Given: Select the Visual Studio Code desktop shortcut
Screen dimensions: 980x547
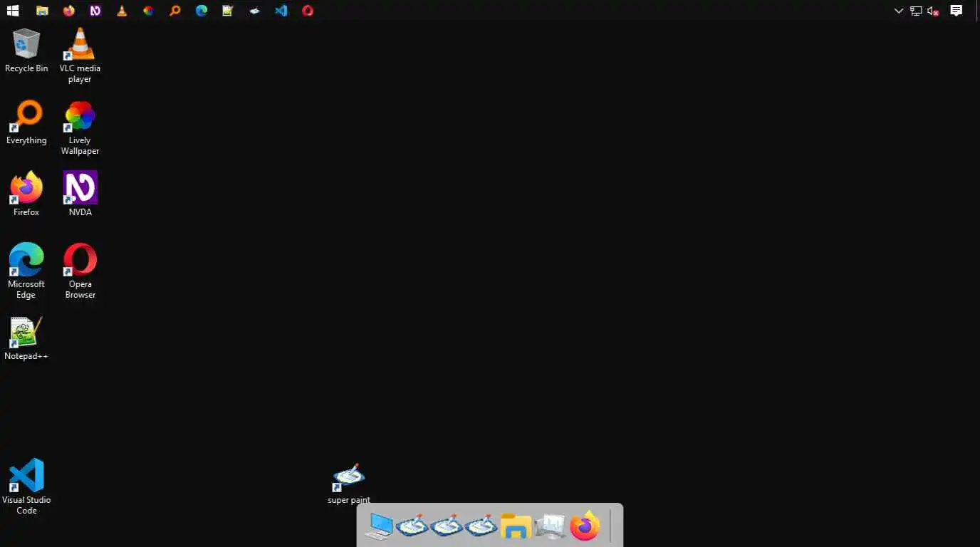Looking at the screenshot, I should 26,486.
